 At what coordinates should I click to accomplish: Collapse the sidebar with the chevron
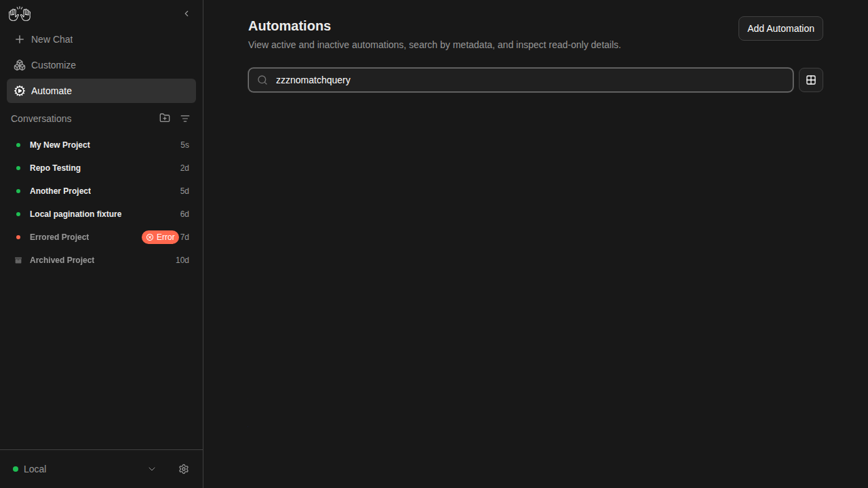point(186,14)
